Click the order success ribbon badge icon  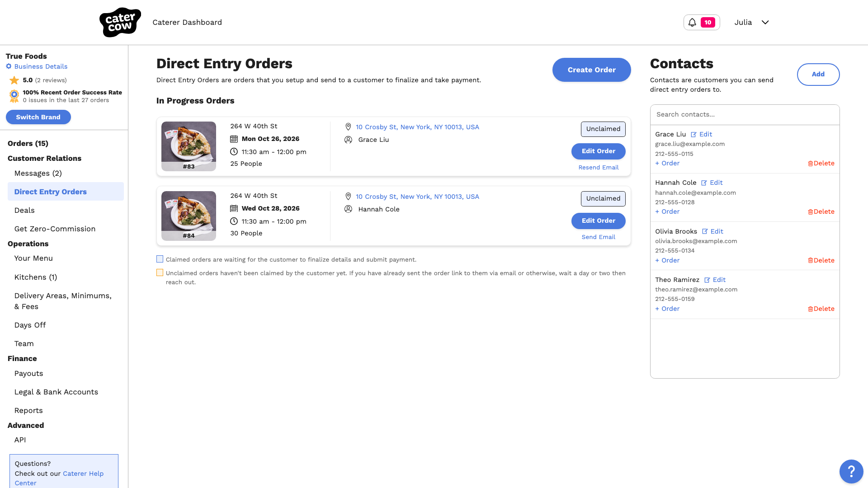(x=14, y=96)
